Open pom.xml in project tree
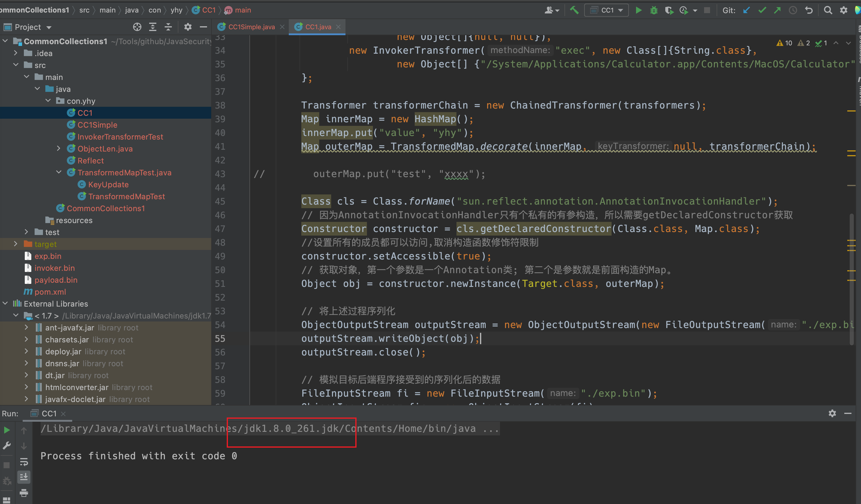 pyautogui.click(x=50, y=292)
